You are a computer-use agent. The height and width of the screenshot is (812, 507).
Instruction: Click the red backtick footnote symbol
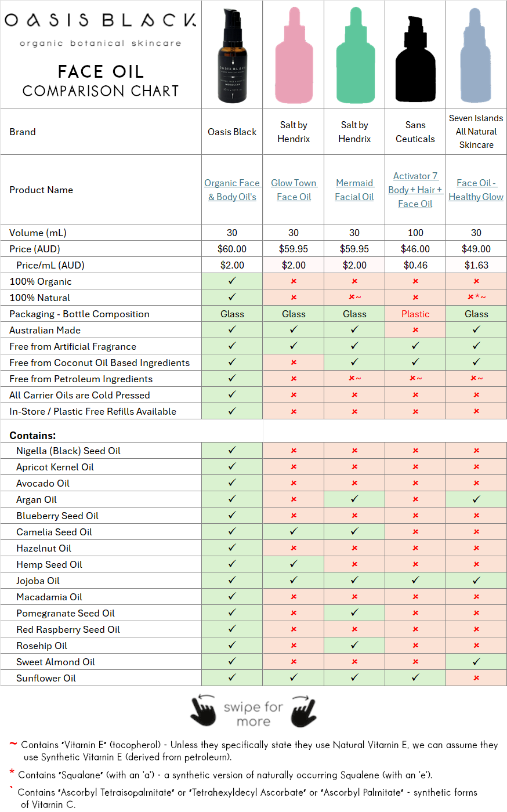pyautogui.click(x=11, y=788)
